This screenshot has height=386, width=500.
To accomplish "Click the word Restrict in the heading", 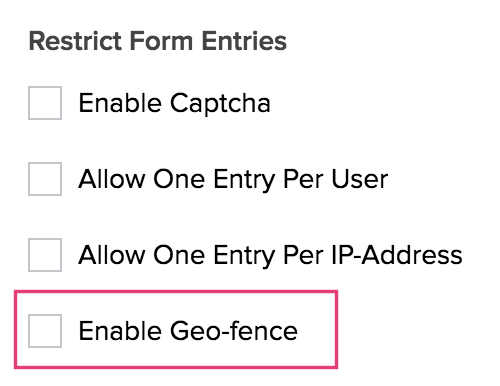I will pos(75,41).
